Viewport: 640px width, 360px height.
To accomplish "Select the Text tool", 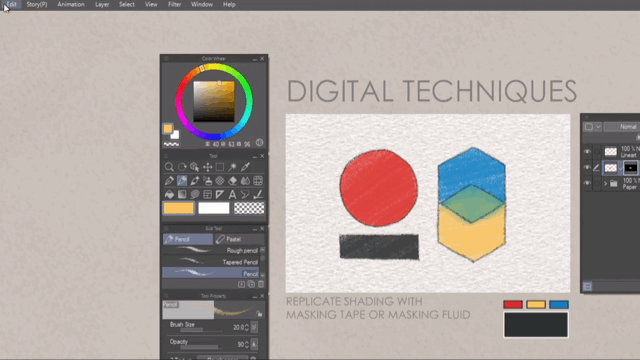I will [x=232, y=195].
